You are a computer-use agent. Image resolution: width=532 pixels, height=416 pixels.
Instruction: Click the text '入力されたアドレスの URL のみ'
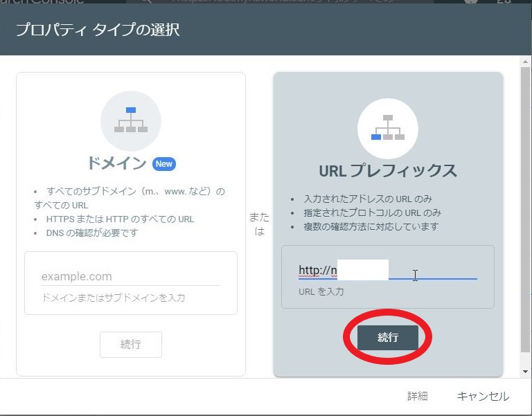[x=368, y=199]
